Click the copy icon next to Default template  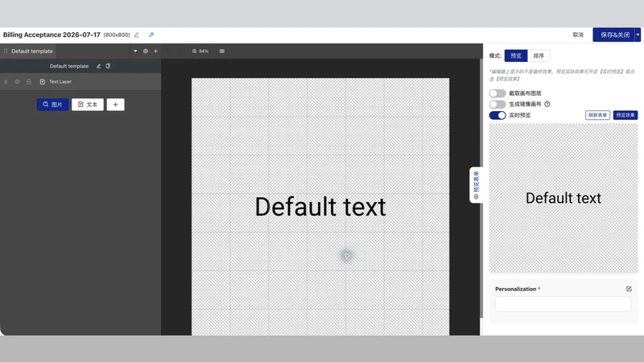108,66
